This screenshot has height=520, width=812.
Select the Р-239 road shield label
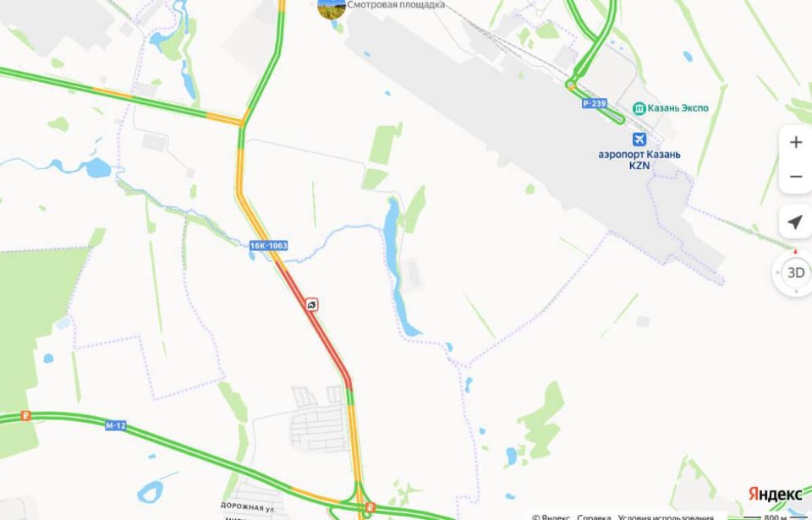pyautogui.click(x=594, y=104)
